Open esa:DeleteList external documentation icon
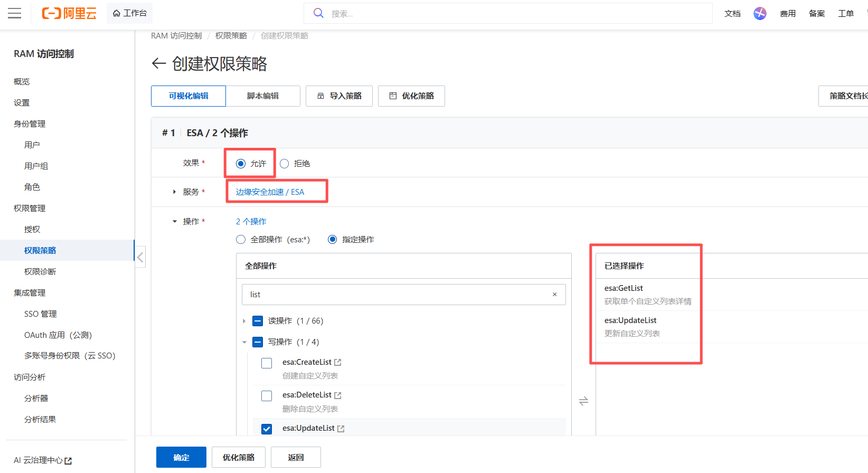This screenshot has width=868, height=473. [338, 395]
